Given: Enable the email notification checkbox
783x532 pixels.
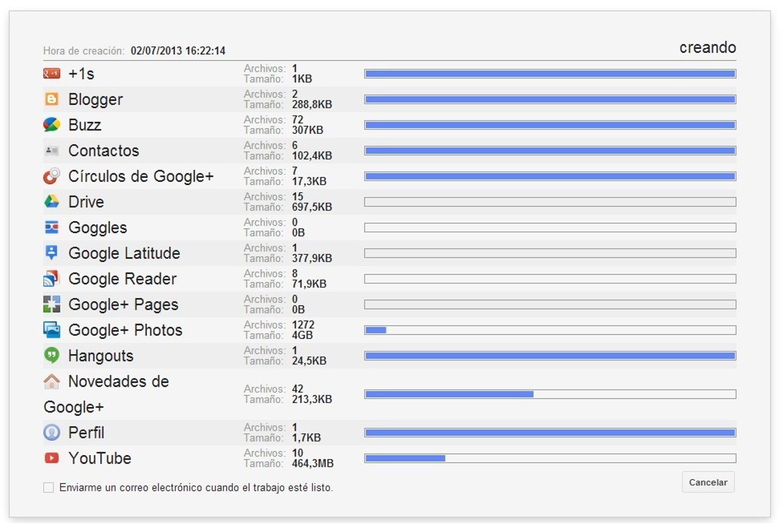Looking at the screenshot, I should (x=48, y=488).
